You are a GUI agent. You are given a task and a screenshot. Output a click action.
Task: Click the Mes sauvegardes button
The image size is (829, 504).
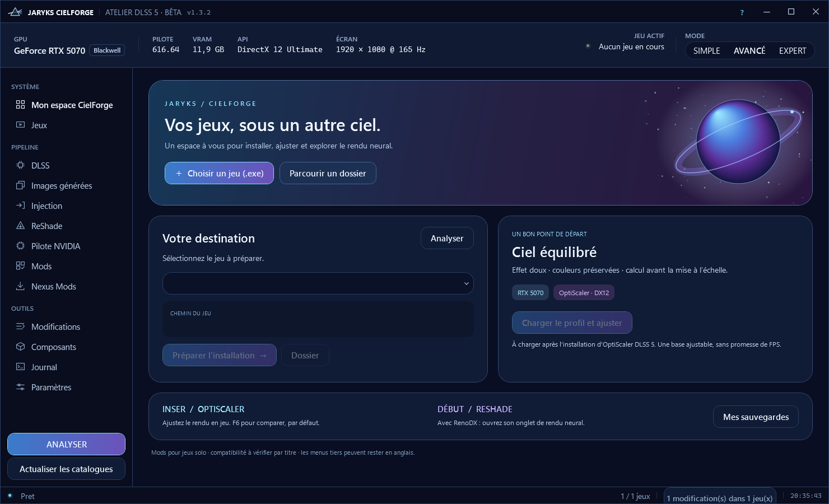756,417
